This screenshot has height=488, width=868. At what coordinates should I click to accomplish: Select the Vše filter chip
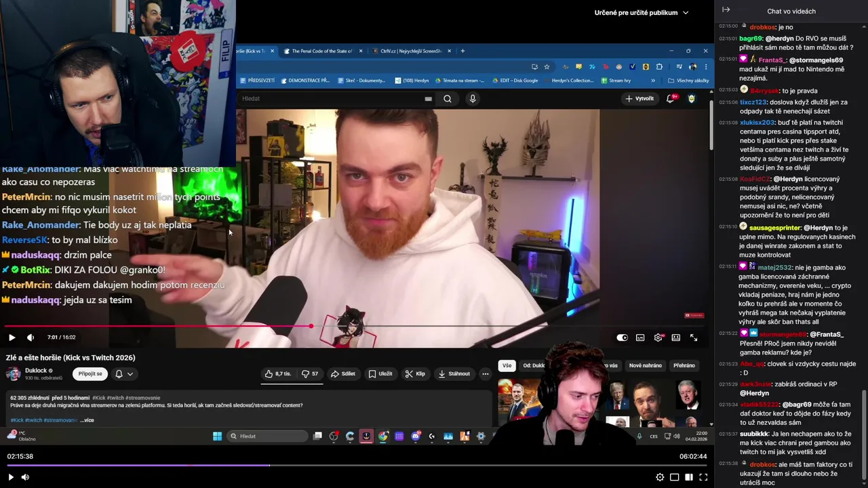coord(507,365)
